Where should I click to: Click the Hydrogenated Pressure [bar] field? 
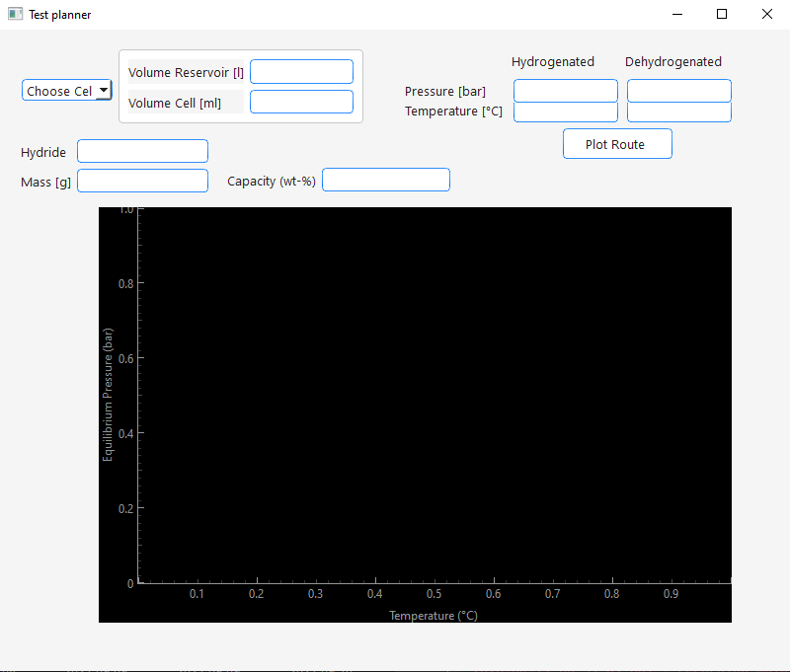(565, 91)
